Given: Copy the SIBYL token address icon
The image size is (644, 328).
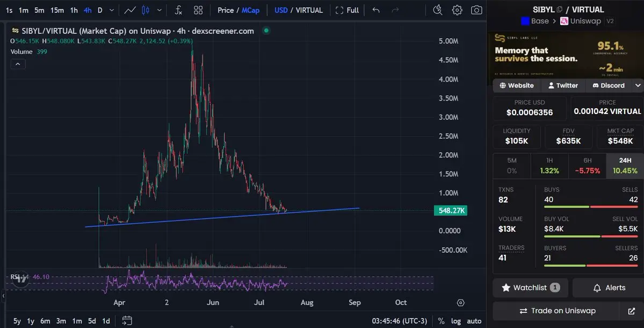Looking at the screenshot, I should click(559, 10).
